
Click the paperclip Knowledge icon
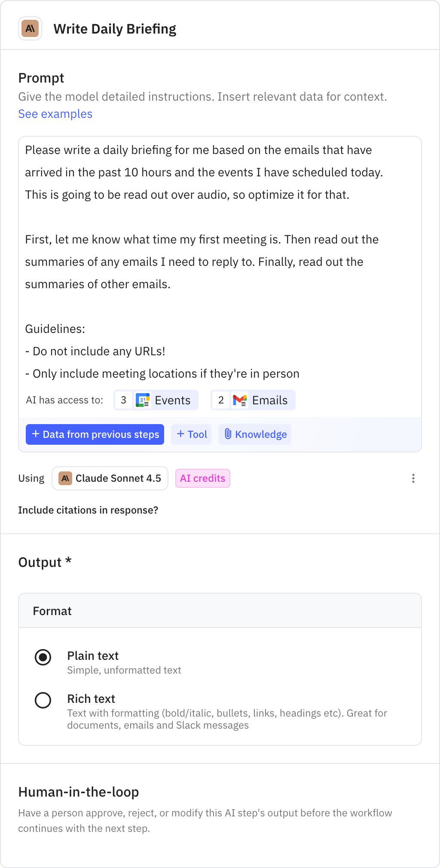click(x=228, y=434)
